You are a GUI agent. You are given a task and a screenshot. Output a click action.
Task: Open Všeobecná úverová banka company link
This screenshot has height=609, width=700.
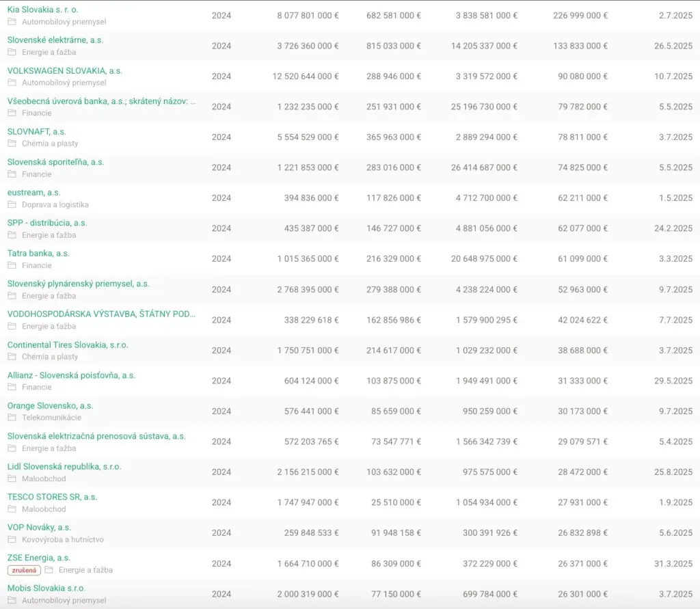pyautogui.click(x=101, y=101)
